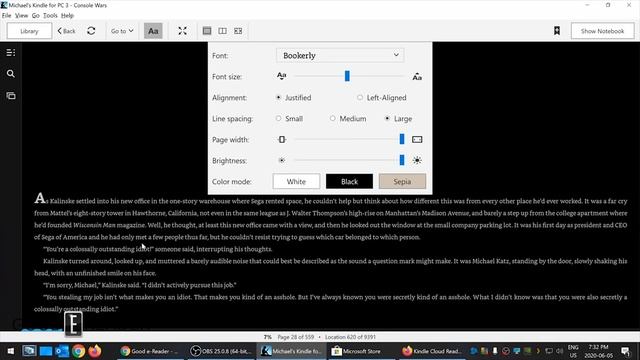Viewport: 640px width, 360px height.
Task: Switch to Good e-Reader Chrome window
Action: (x=150, y=351)
